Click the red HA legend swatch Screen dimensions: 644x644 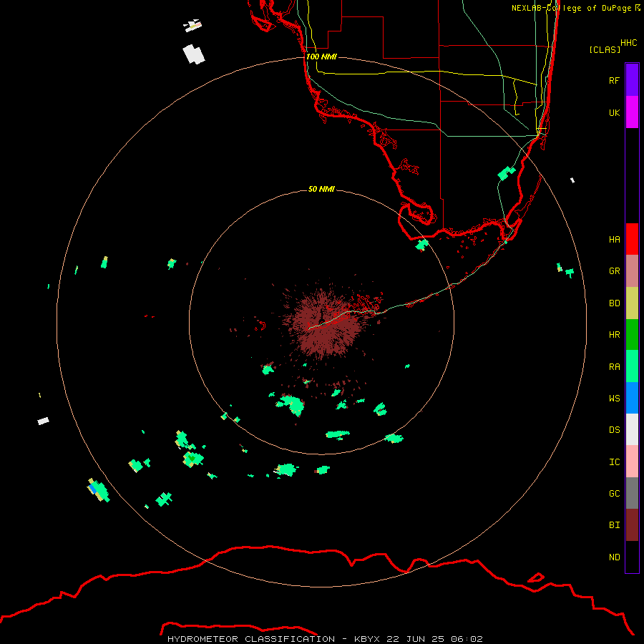[632, 239]
